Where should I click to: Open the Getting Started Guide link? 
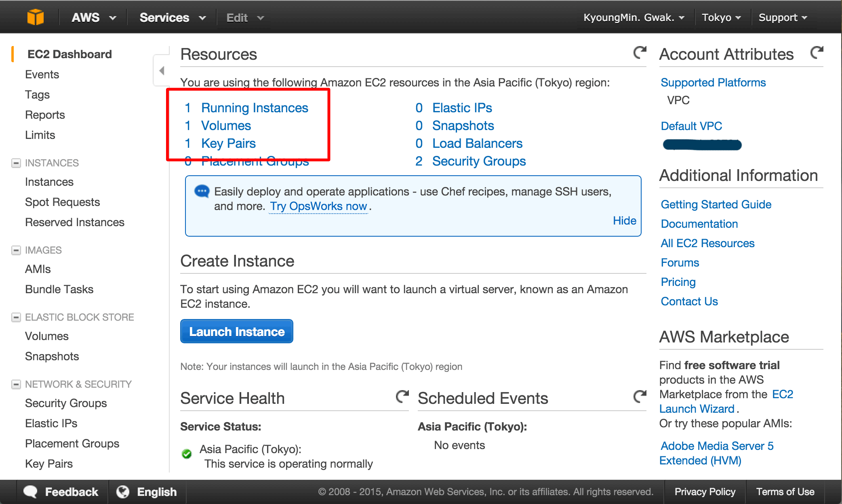click(716, 204)
